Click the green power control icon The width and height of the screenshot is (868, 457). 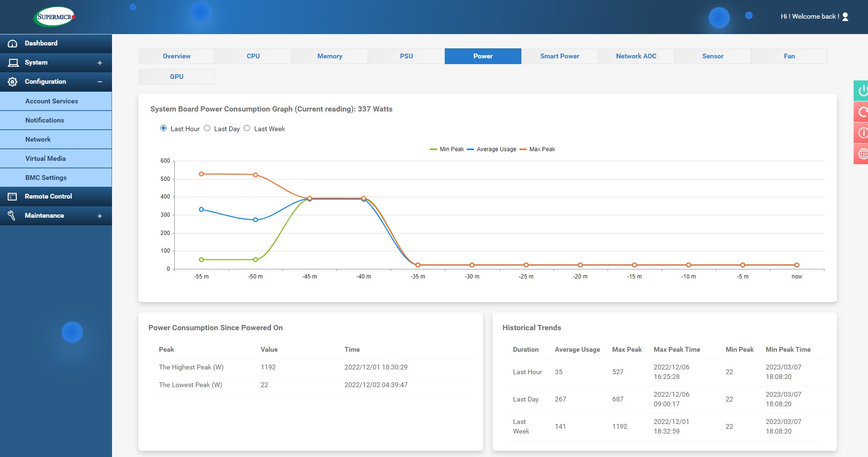(x=862, y=90)
